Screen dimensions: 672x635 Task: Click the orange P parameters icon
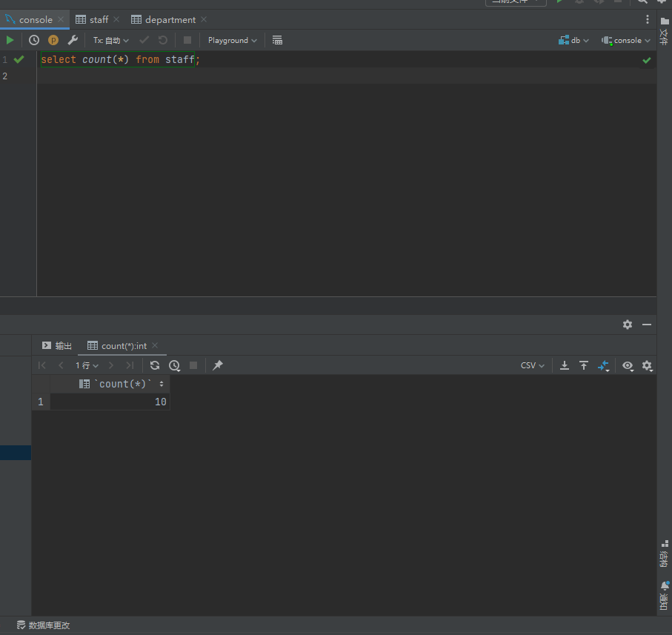pyautogui.click(x=53, y=40)
